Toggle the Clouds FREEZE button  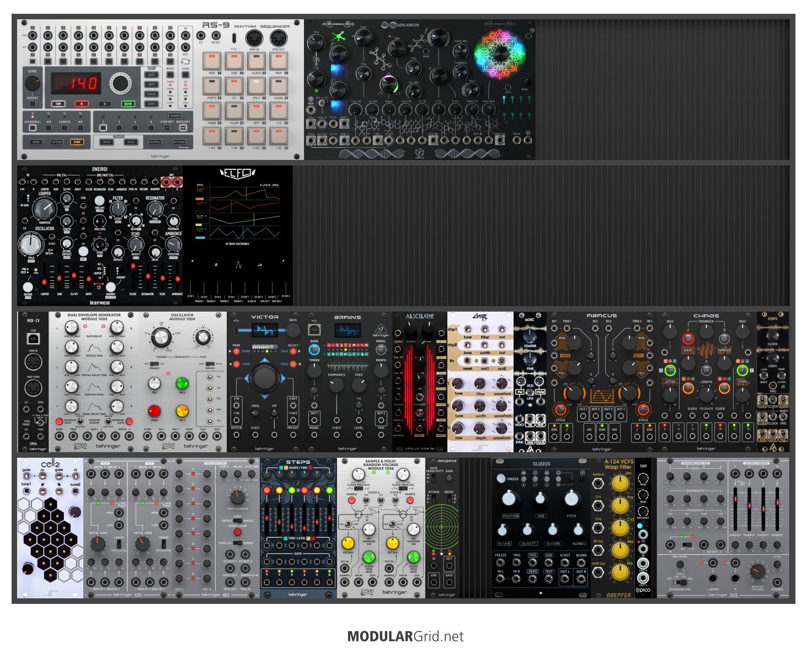[x=501, y=478]
